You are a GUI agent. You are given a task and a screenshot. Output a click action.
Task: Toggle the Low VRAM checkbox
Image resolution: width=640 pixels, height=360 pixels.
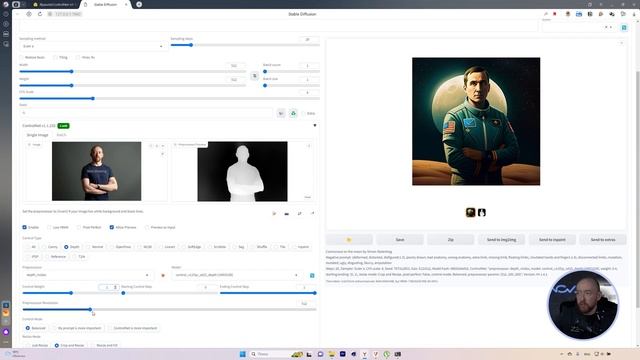tap(49, 227)
